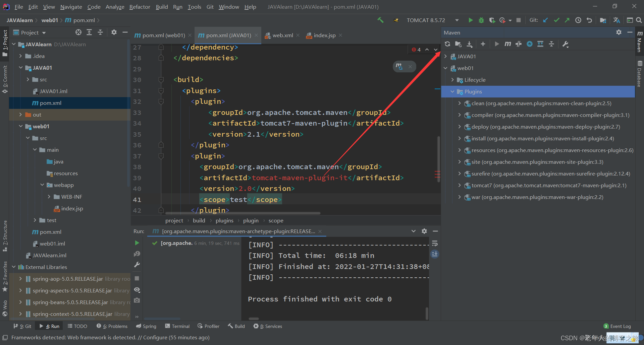
Task: Add a Maven project with the plus icon
Action: [x=483, y=44]
